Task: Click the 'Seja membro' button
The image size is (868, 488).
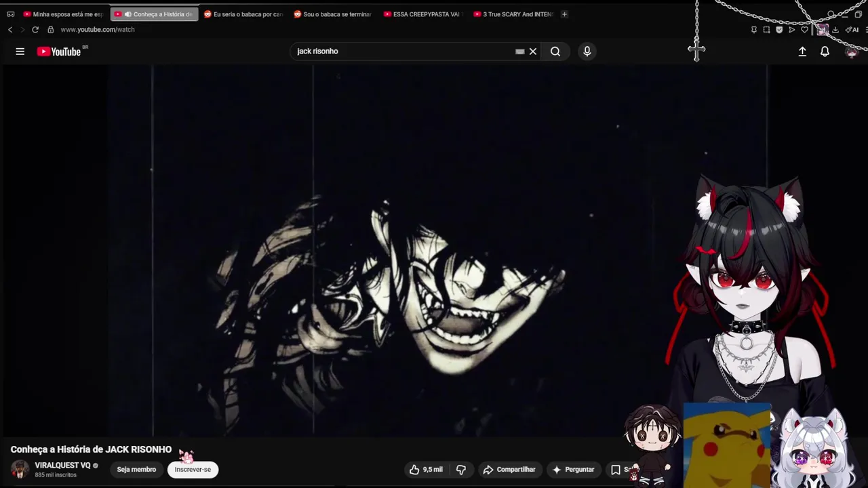Action: (x=136, y=469)
